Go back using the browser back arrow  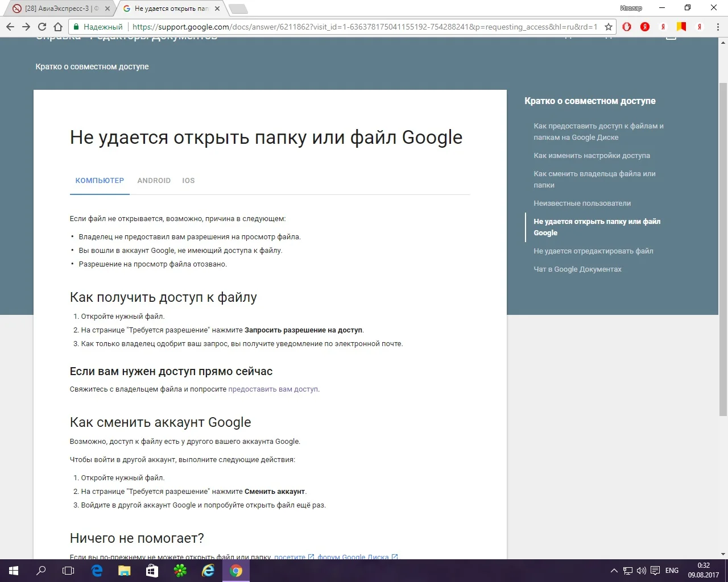pos(10,27)
